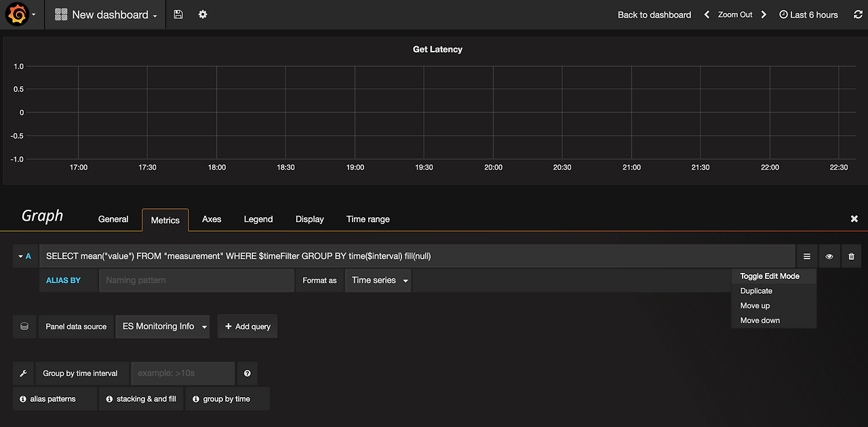This screenshot has width=868, height=427.
Task: Open dashboard settings gear icon
Action: 203,14
